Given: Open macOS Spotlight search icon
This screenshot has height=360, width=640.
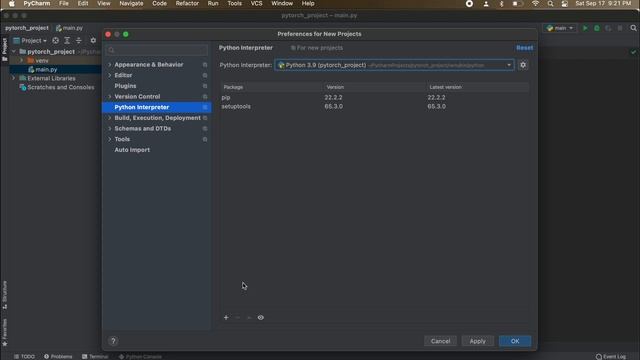Looking at the screenshot, I should (551, 4).
